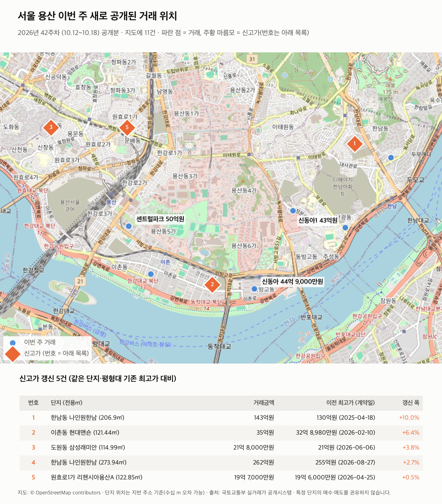
Task: Click blue deal dot on 이촌로 near 이촌동
Action: pyautogui.click(x=151, y=274)
